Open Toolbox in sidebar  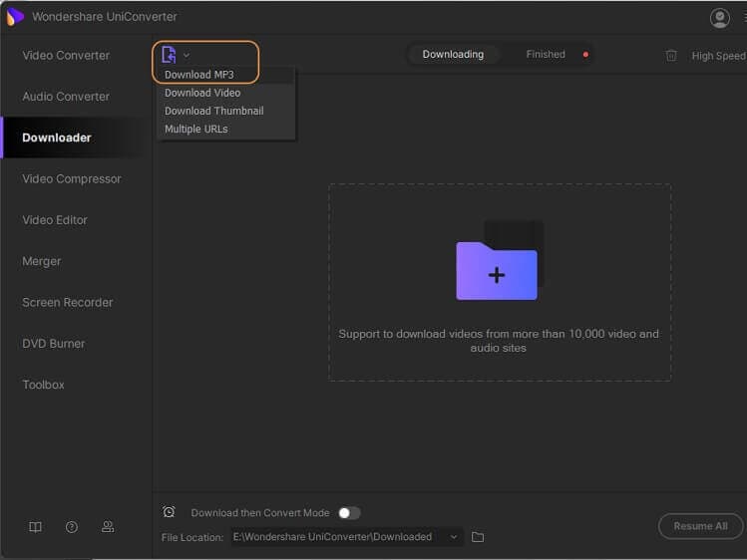tap(43, 385)
